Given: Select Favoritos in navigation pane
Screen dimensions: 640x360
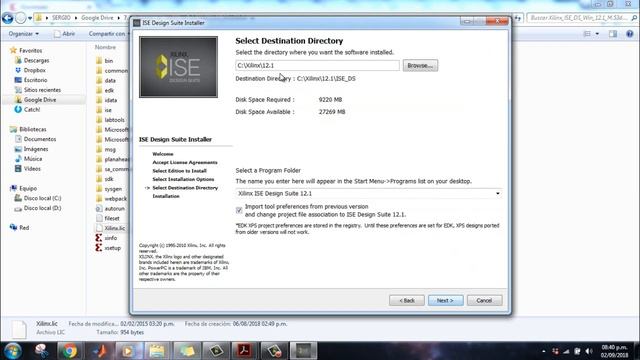Looking at the screenshot, I should 30,51.
